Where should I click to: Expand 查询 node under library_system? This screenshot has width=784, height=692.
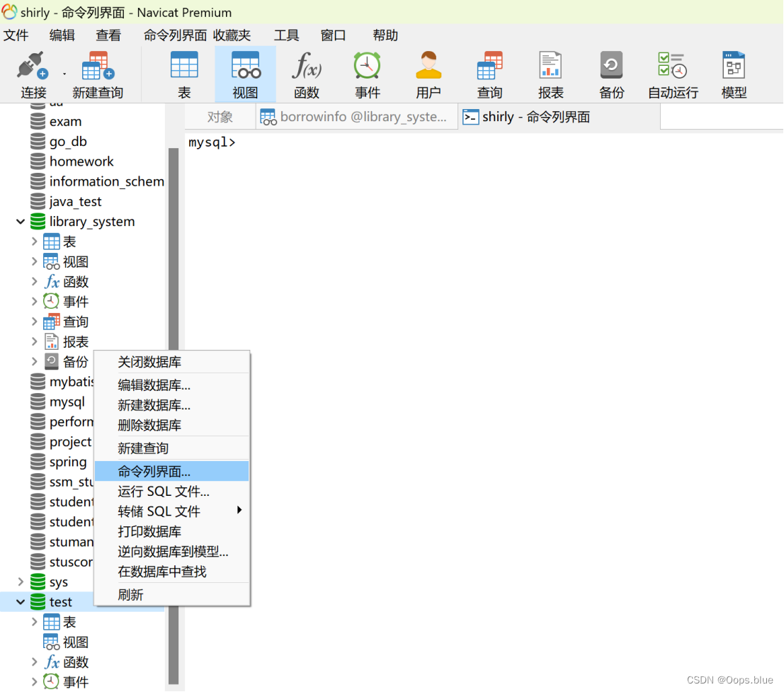point(34,322)
